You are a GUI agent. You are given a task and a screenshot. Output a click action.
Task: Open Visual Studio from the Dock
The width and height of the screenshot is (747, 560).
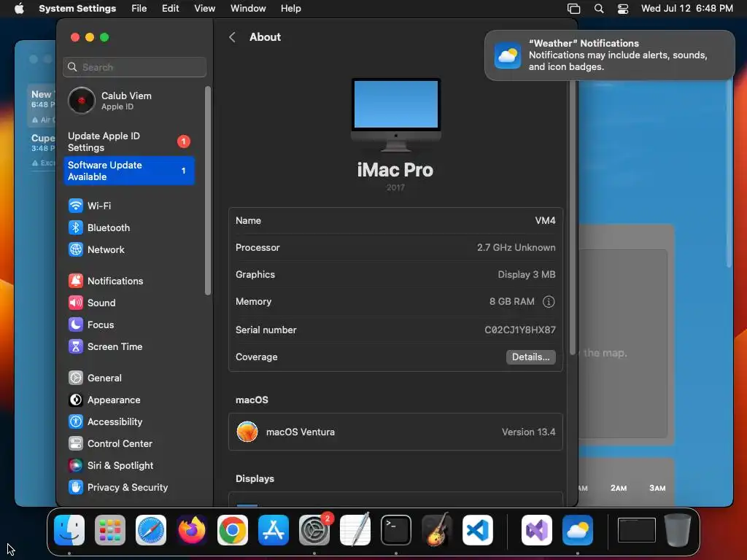click(537, 530)
